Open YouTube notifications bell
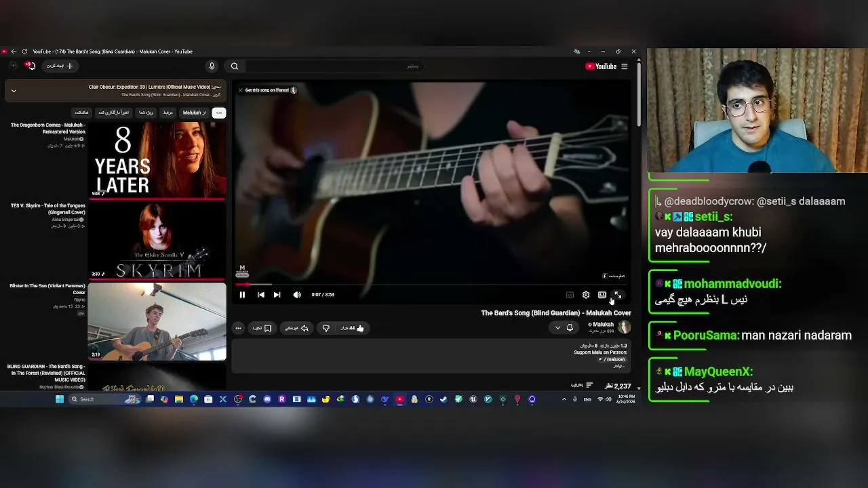Screen dimensions: 868x488 [30, 66]
